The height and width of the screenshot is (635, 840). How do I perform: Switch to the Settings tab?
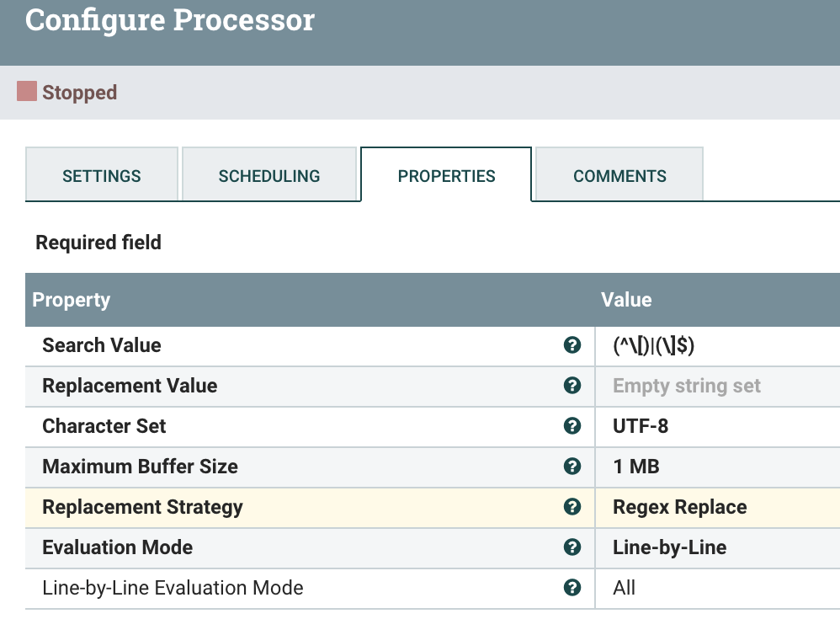click(x=102, y=176)
